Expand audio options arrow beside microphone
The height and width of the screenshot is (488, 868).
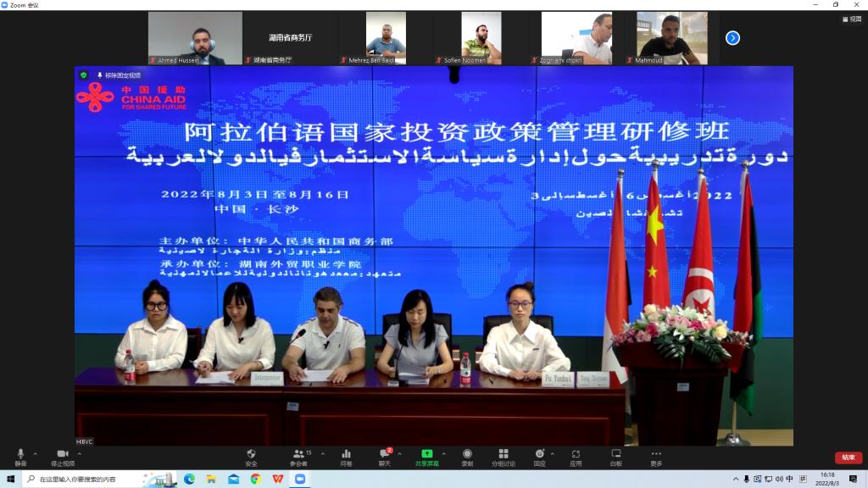coord(36,454)
